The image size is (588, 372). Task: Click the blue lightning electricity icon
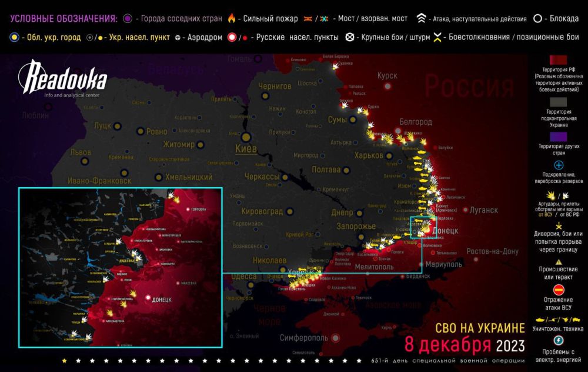pyautogui.click(x=558, y=340)
